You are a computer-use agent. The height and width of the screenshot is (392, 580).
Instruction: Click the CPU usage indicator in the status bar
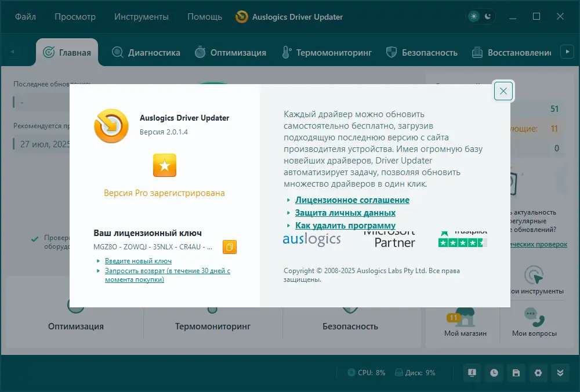(x=366, y=373)
